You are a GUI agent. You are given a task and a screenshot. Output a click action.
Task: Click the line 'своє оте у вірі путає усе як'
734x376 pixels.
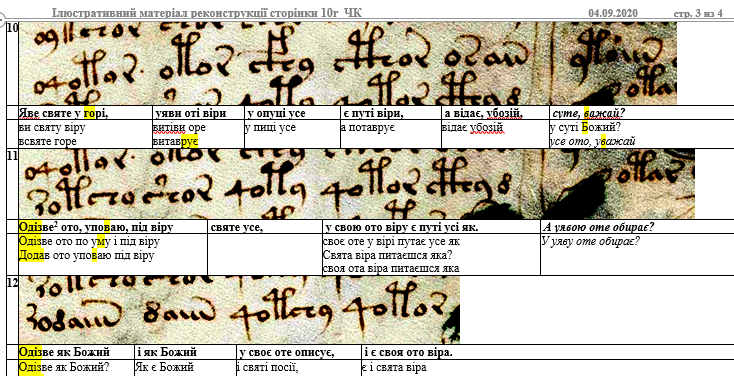pyautogui.click(x=391, y=242)
